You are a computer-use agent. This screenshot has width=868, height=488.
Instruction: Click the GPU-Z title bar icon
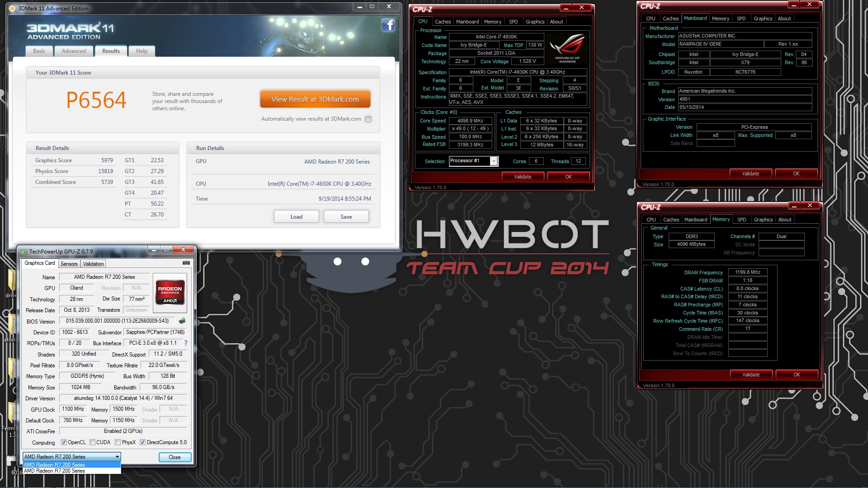(24, 252)
